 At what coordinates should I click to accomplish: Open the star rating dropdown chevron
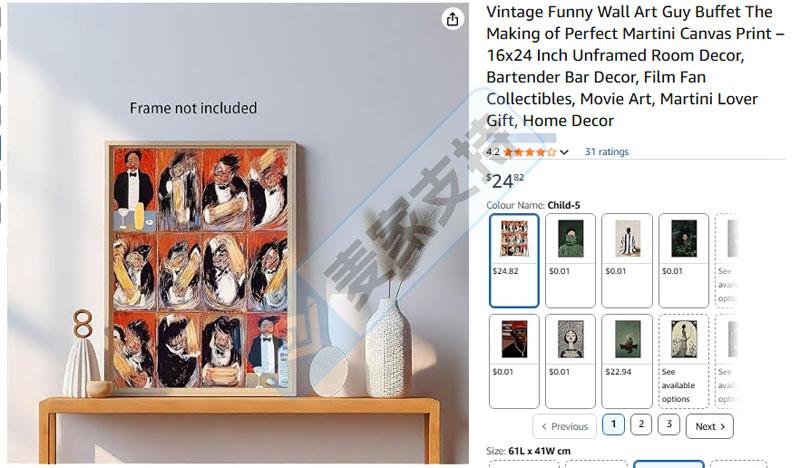click(564, 152)
